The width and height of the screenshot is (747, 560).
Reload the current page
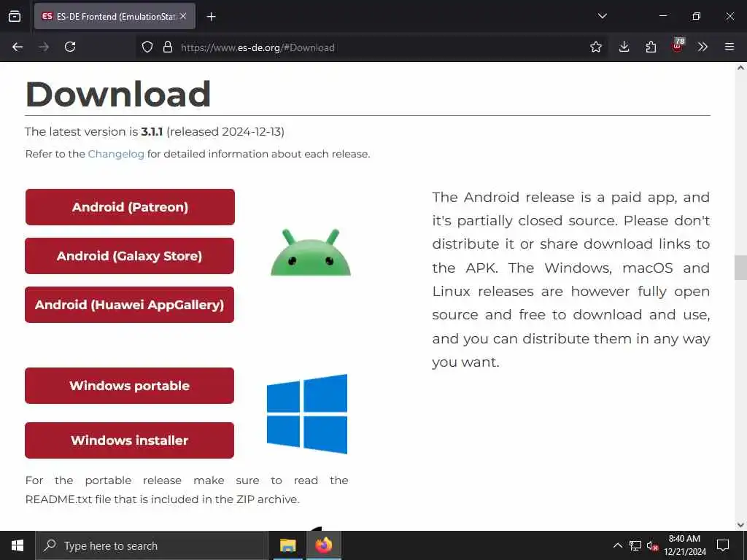(x=70, y=47)
